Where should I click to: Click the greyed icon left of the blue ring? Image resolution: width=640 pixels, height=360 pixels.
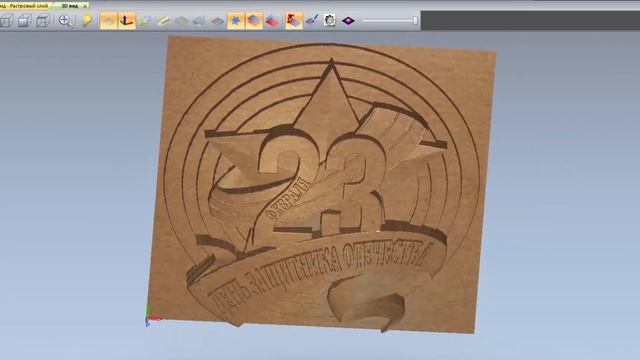tap(199, 20)
